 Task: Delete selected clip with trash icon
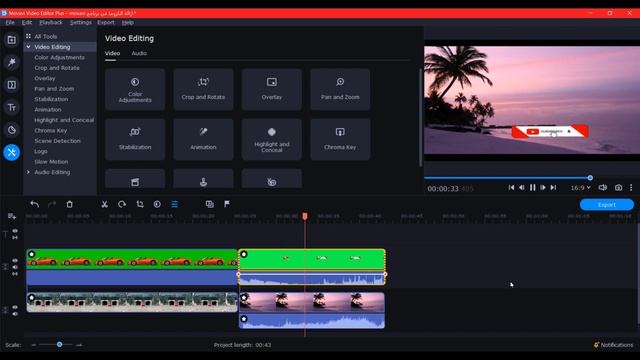(x=69, y=204)
